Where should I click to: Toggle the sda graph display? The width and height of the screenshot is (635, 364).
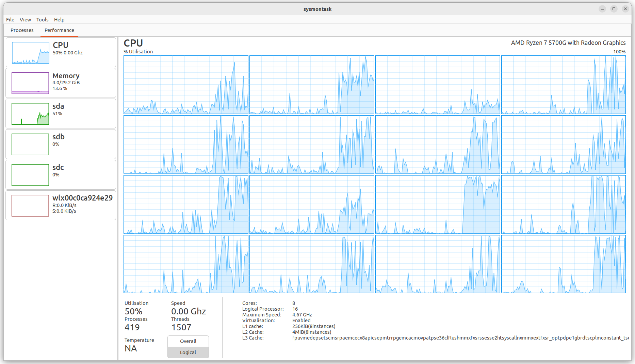tap(30, 113)
